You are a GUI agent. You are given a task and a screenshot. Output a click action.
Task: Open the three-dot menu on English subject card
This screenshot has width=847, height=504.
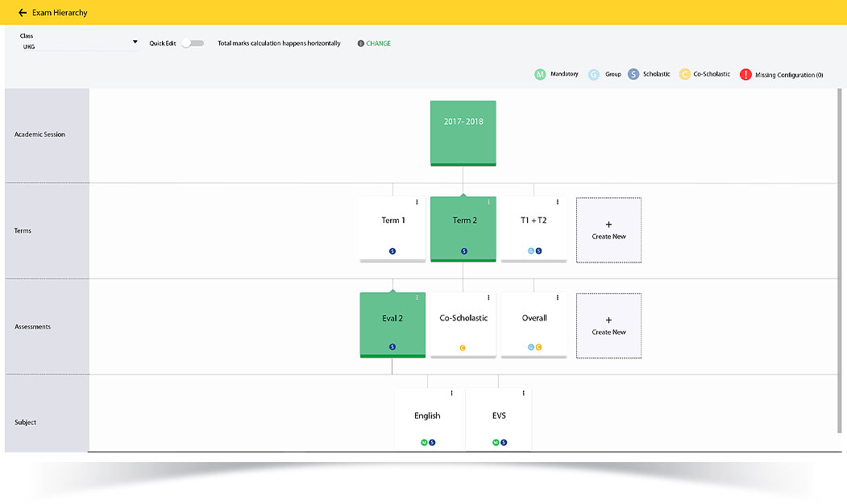(x=451, y=394)
